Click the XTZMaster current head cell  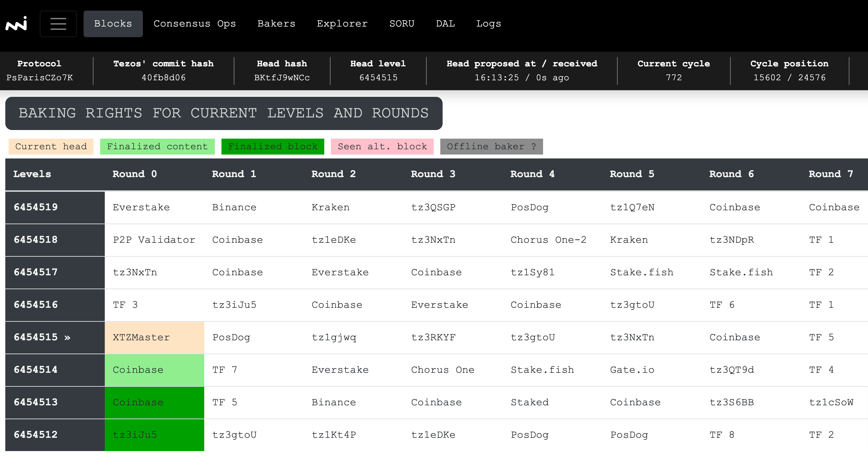click(154, 337)
